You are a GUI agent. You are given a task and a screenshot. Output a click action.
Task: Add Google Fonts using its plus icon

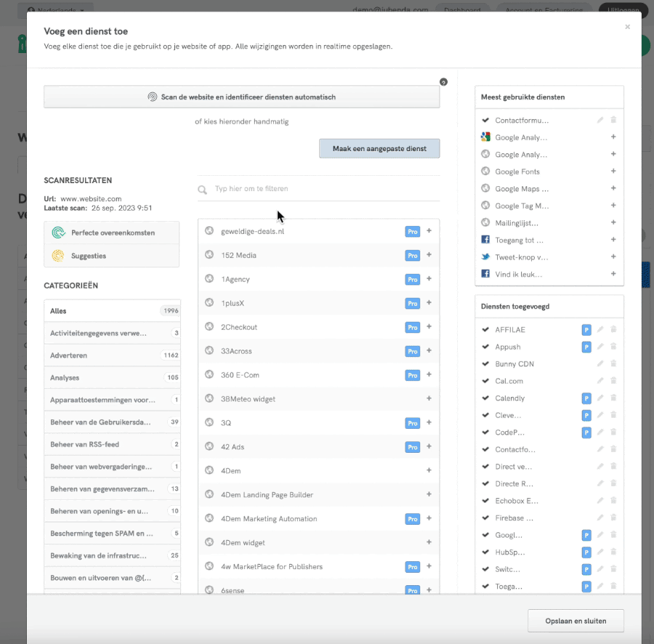point(613,172)
